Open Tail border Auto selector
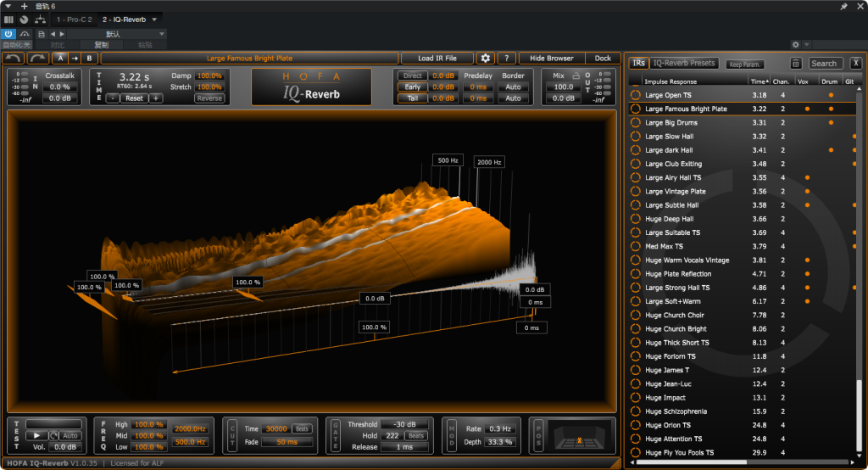 click(x=513, y=98)
